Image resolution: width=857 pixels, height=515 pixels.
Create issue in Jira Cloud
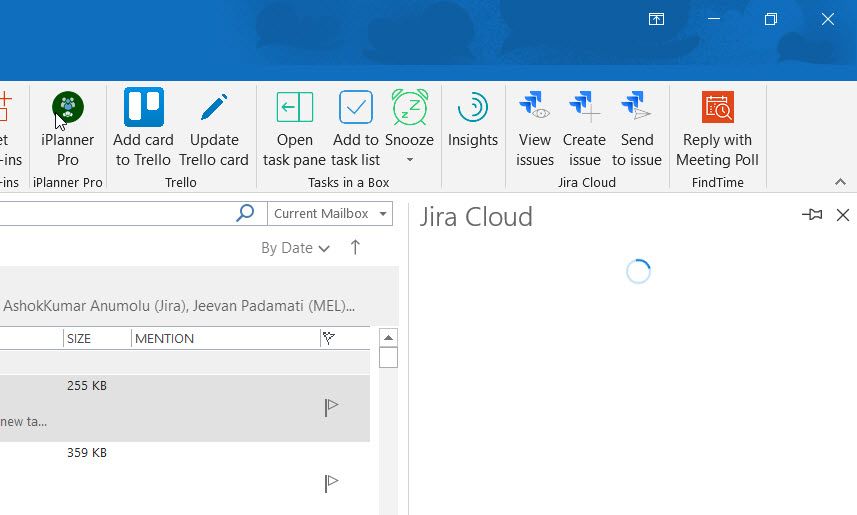584,129
